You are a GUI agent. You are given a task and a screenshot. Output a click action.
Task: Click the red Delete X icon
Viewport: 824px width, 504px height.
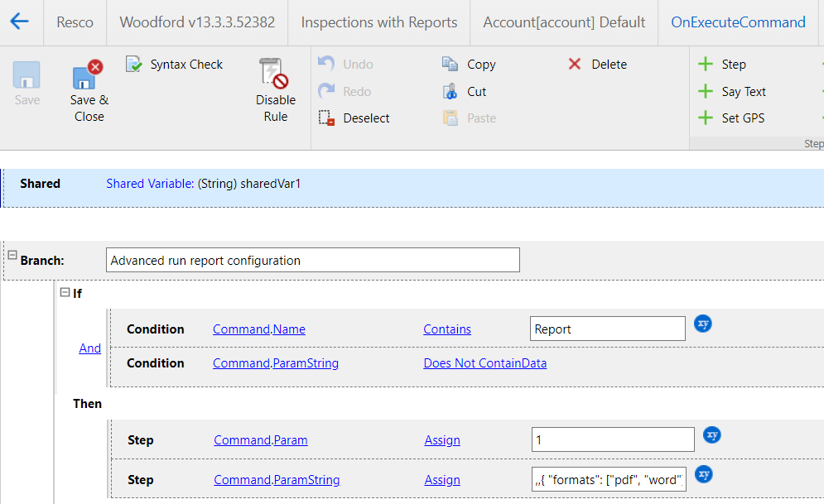[575, 64]
